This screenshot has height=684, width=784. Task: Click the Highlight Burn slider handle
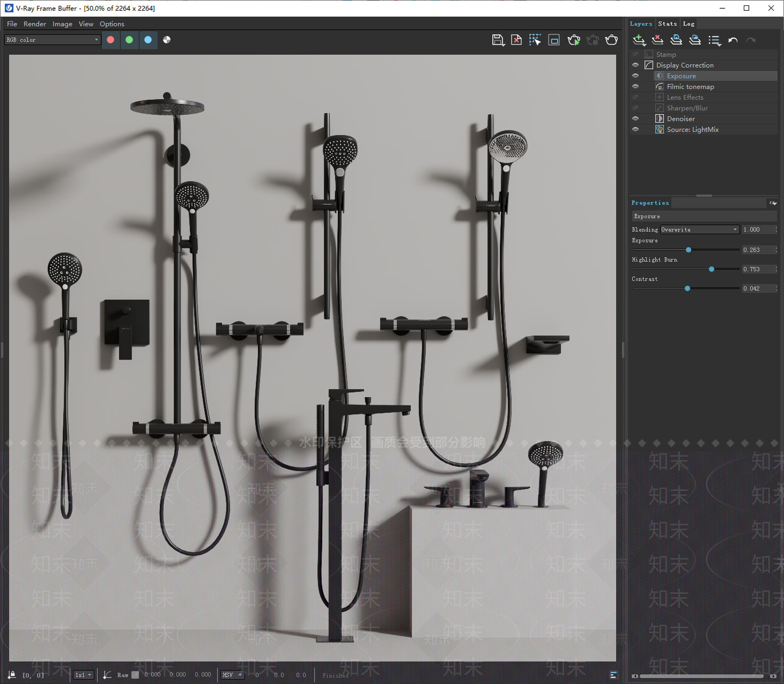click(x=711, y=269)
